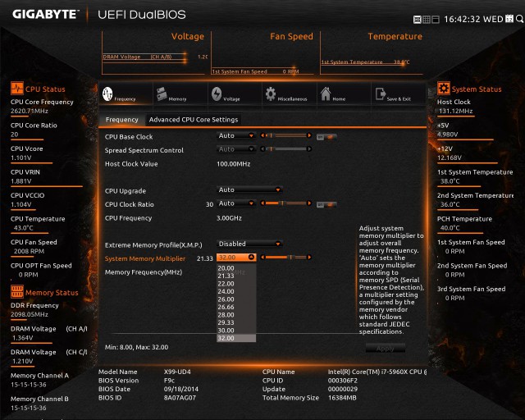Click the Temperature monitor graph panel
The width and height of the screenshot is (525, 420).
[x=372, y=53]
